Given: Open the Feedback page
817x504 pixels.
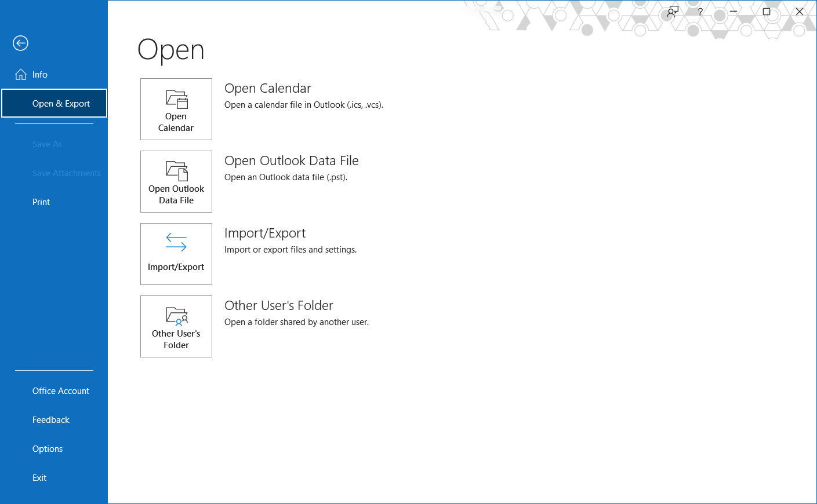Looking at the screenshot, I should [54, 419].
